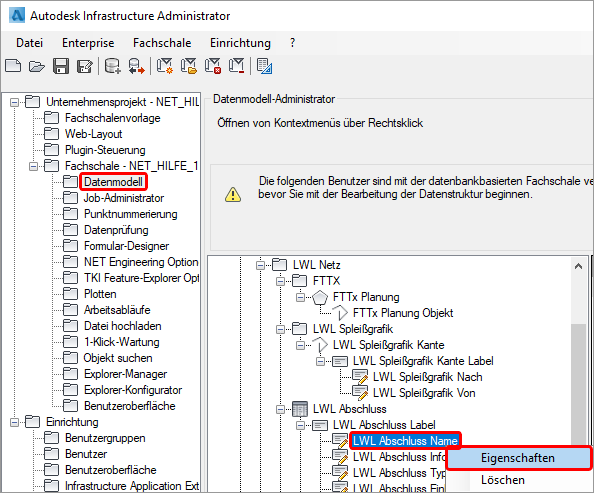
Task: Click the Datenmodell folder icon
Action: coord(70,182)
